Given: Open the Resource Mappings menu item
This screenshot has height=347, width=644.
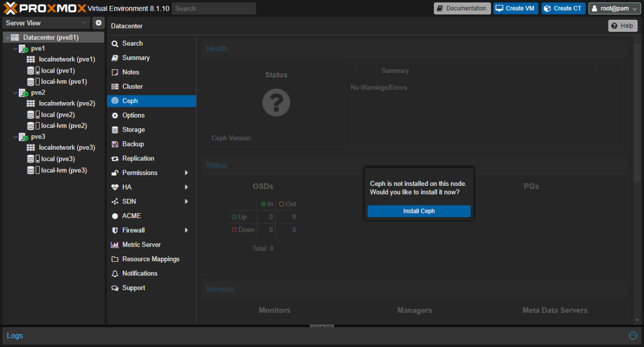Looking at the screenshot, I should 151,259.
